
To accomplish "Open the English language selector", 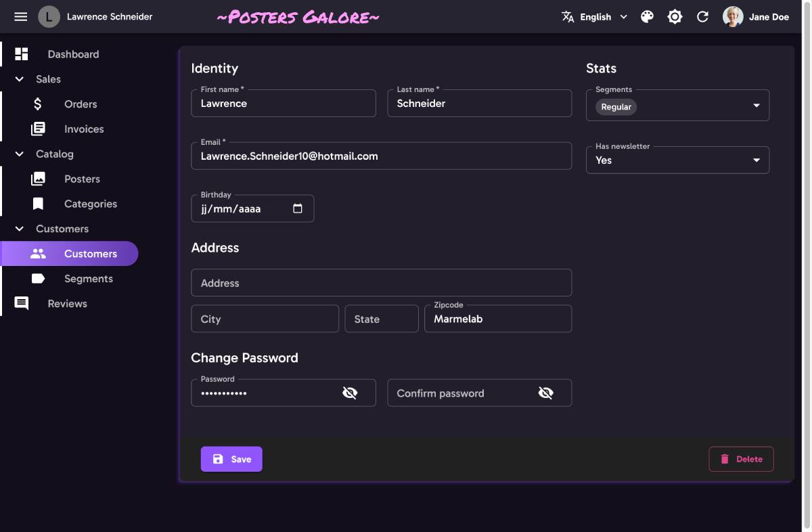I will point(595,16).
